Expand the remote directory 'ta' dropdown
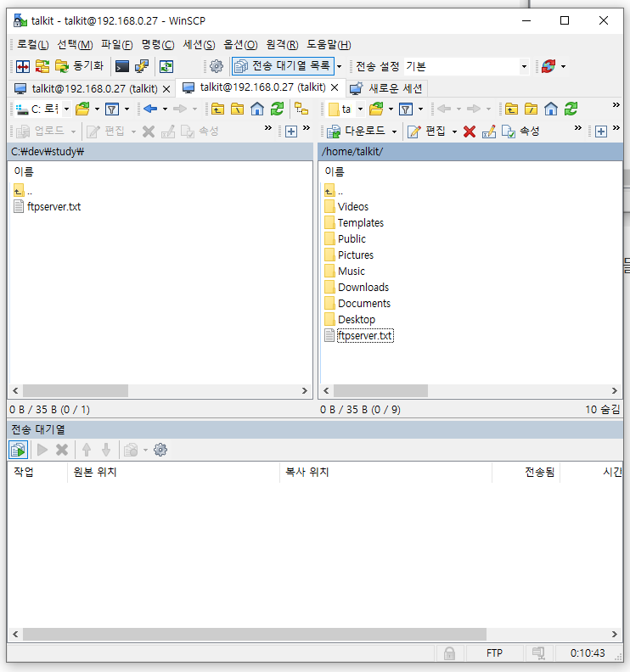Viewport: 630px width, 672px height. click(360, 109)
